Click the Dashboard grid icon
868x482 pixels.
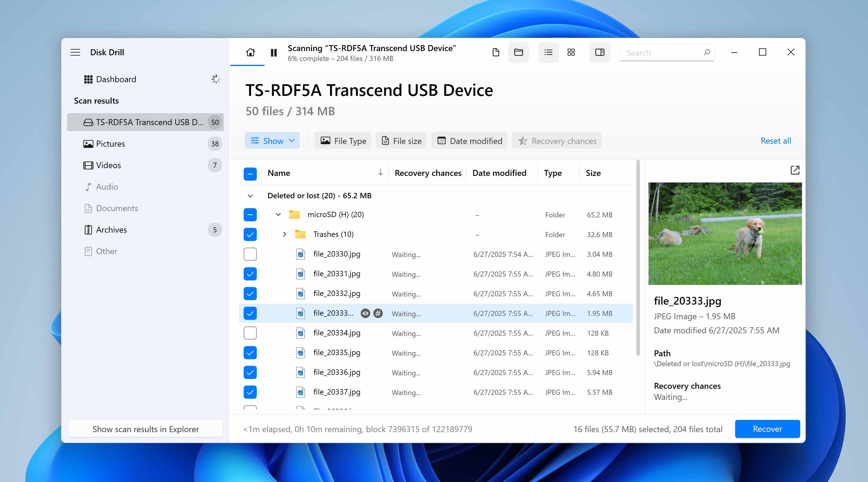tap(88, 79)
